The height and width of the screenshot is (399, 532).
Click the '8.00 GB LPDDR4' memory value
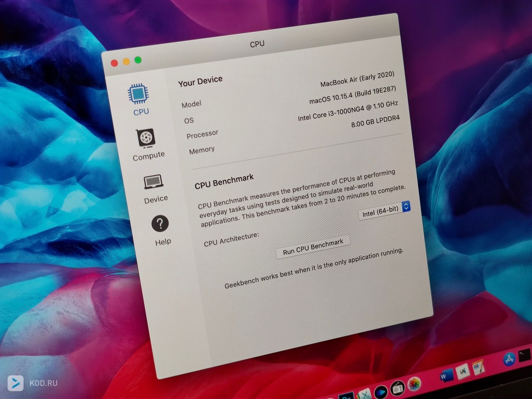375,121
